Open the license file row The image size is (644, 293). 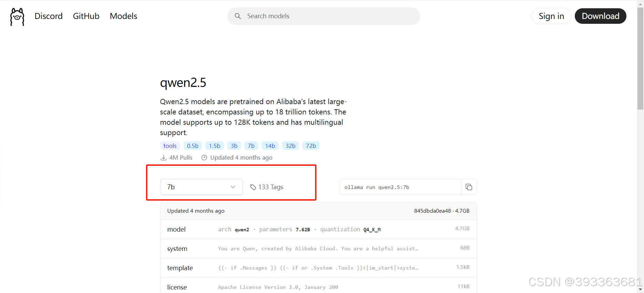[x=319, y=286]
